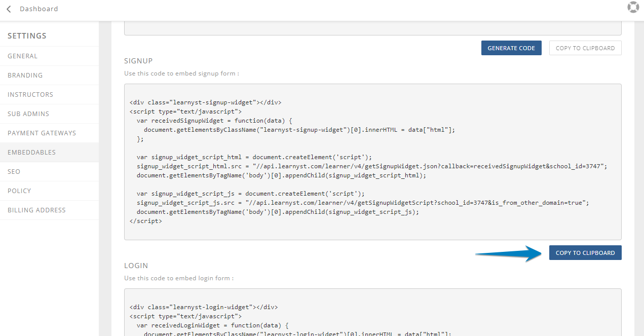Click the Generate Code button

511,48
